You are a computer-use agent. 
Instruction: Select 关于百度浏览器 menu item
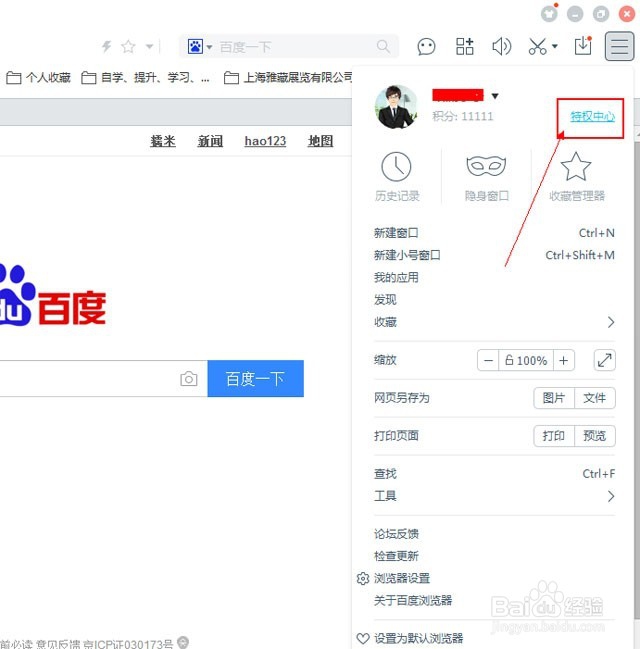413,601
